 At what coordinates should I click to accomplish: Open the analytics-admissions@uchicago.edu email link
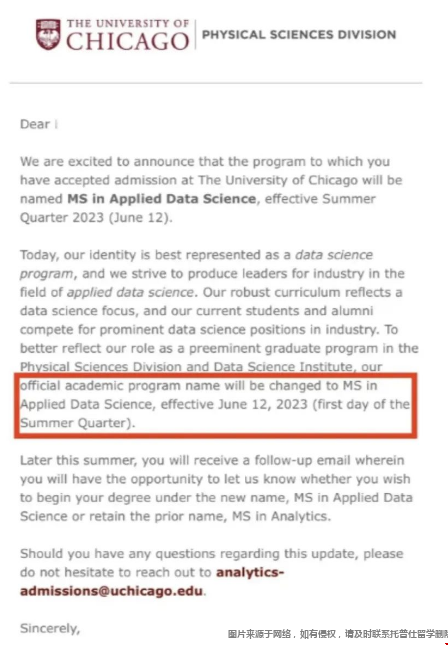[152, 582]
